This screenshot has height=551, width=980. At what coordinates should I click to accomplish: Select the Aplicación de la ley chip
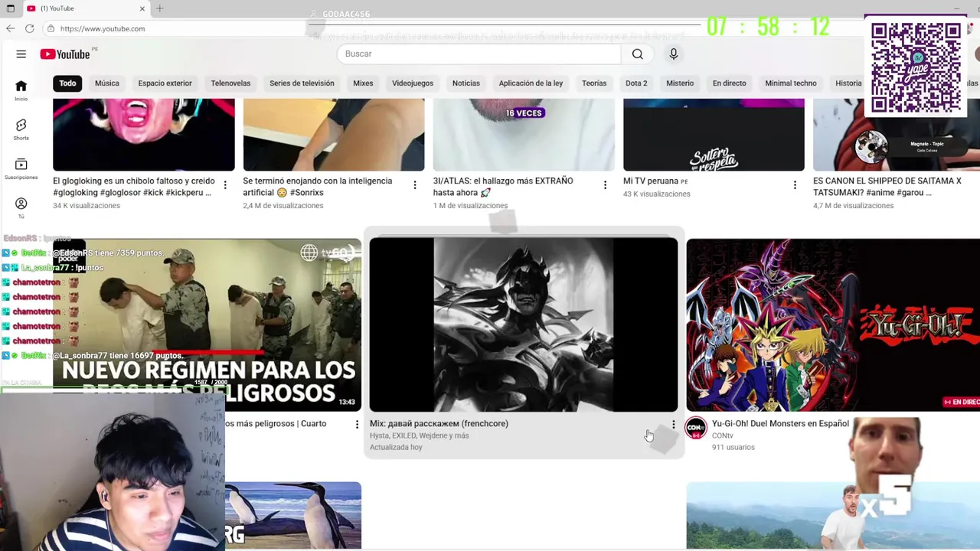pyautogui.click(x=531, y=83)
